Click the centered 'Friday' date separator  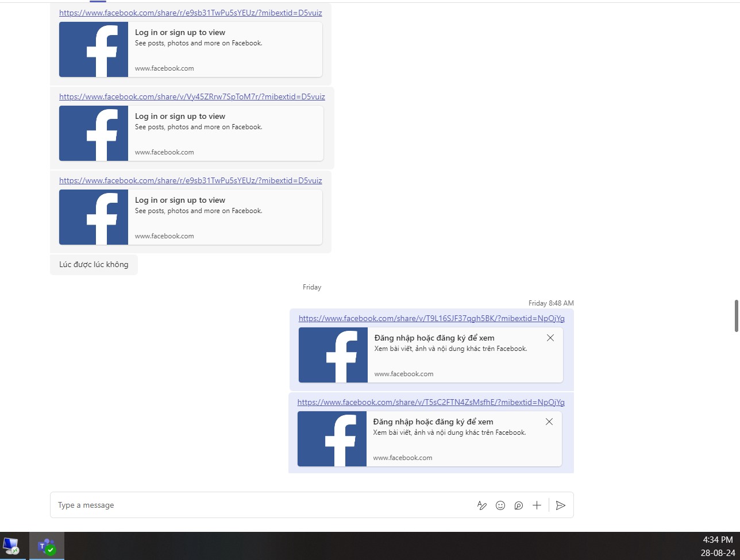pos(312,287)
